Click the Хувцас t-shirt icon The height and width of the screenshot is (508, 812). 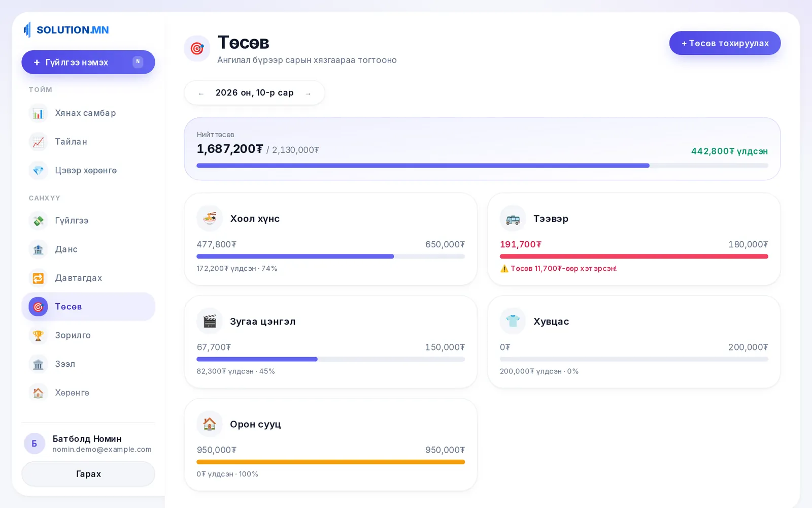(513, 321)
